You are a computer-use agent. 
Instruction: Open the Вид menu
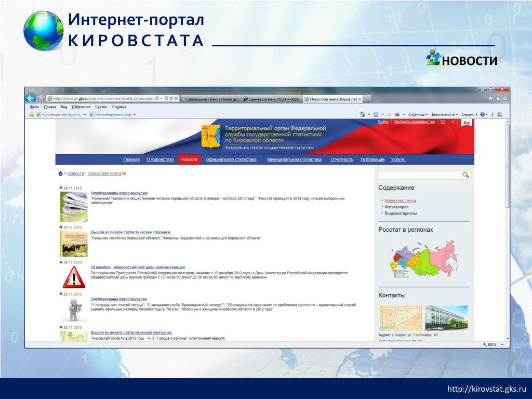(x=64, y=107)
